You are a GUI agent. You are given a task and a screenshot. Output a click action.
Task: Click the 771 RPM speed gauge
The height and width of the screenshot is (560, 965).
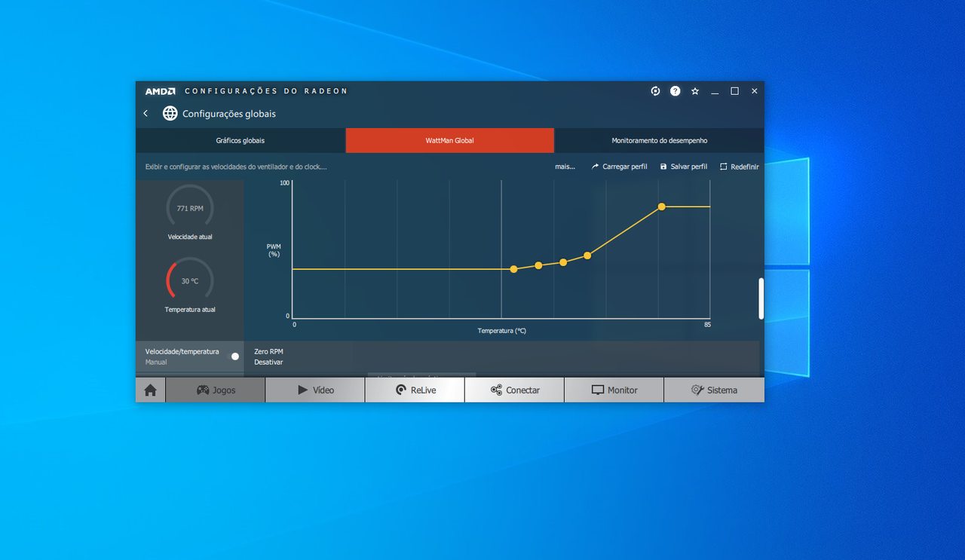(x=190, y=207)
